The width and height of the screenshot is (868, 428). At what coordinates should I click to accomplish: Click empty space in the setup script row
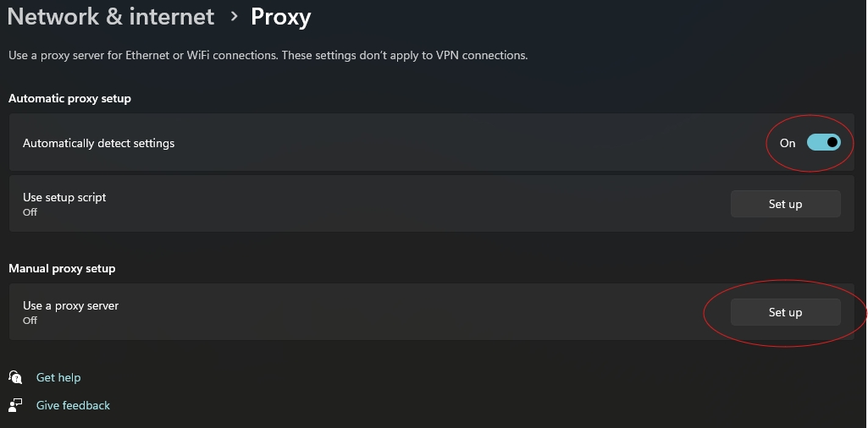423,204
